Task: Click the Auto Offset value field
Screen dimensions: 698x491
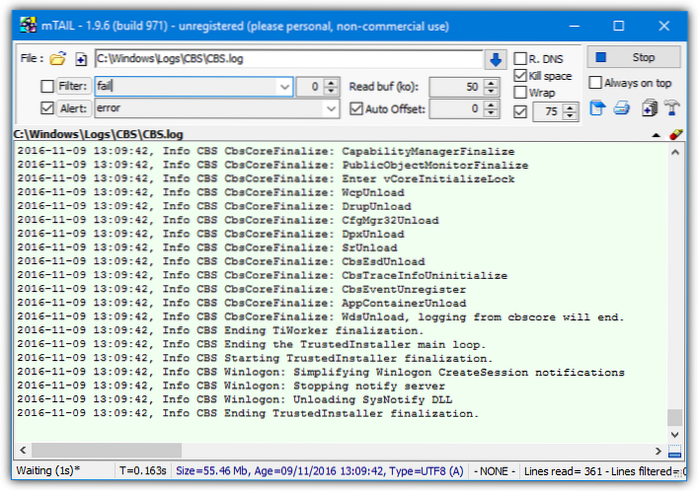Action: 456,109
